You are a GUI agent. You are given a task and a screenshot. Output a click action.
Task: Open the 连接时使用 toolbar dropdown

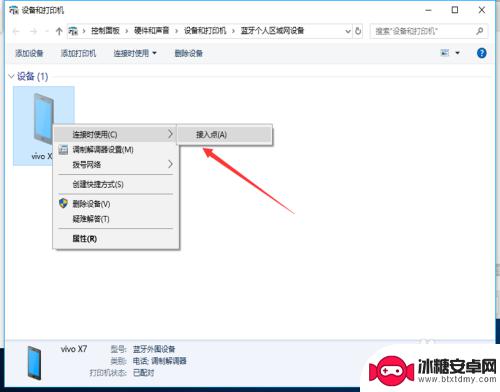[x=135, y=53]
